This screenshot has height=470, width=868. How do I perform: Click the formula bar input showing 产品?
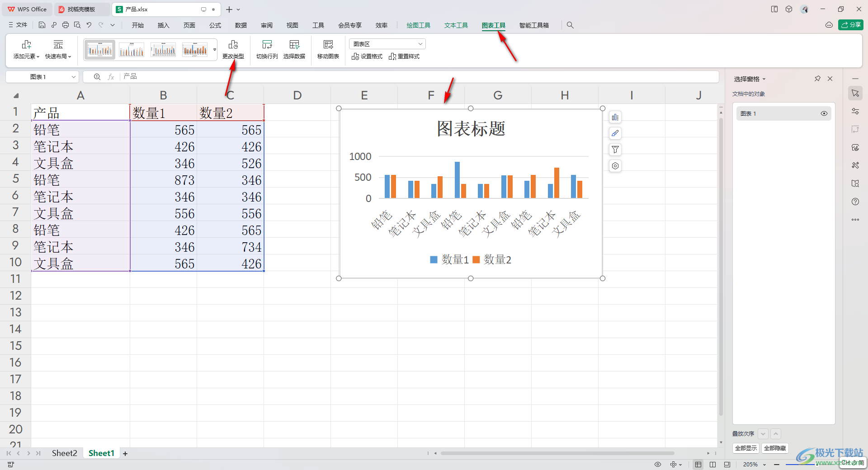[420, 77]
